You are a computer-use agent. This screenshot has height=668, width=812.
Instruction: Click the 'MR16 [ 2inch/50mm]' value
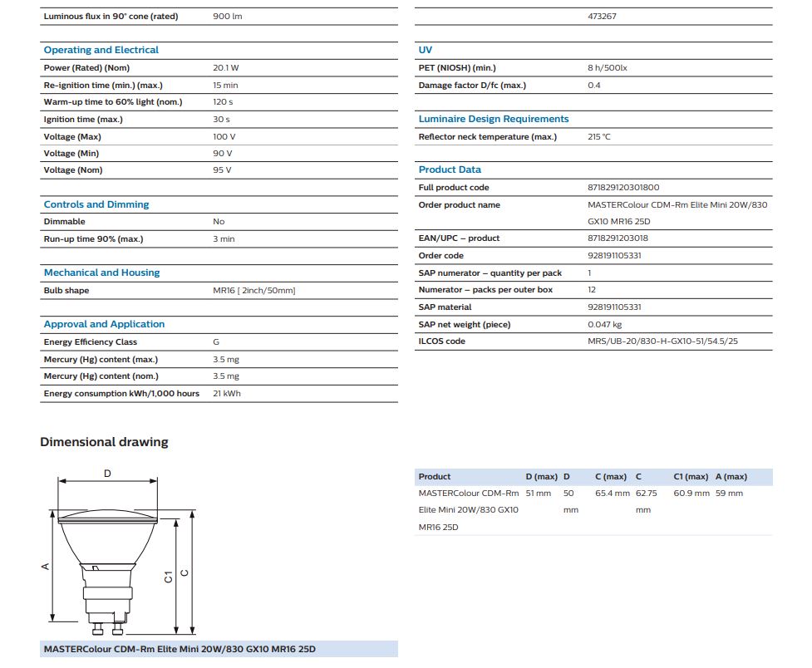pyautogui.click(x=254, y=291)
